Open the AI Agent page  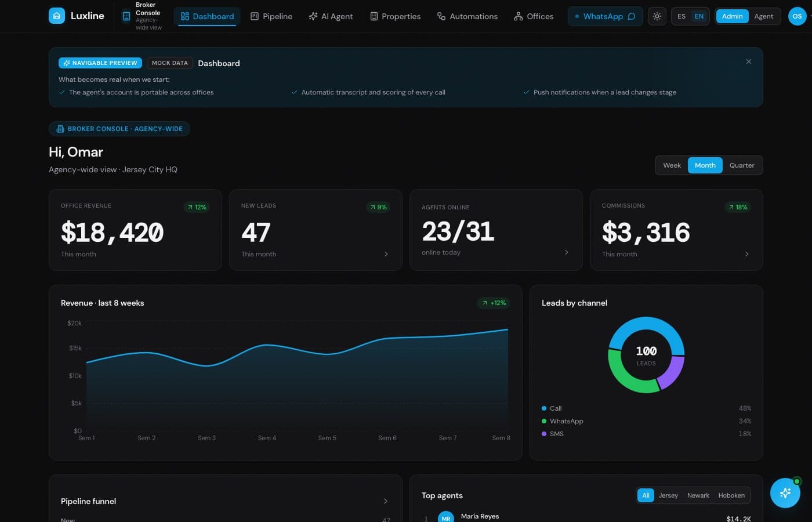pos(331,16)
